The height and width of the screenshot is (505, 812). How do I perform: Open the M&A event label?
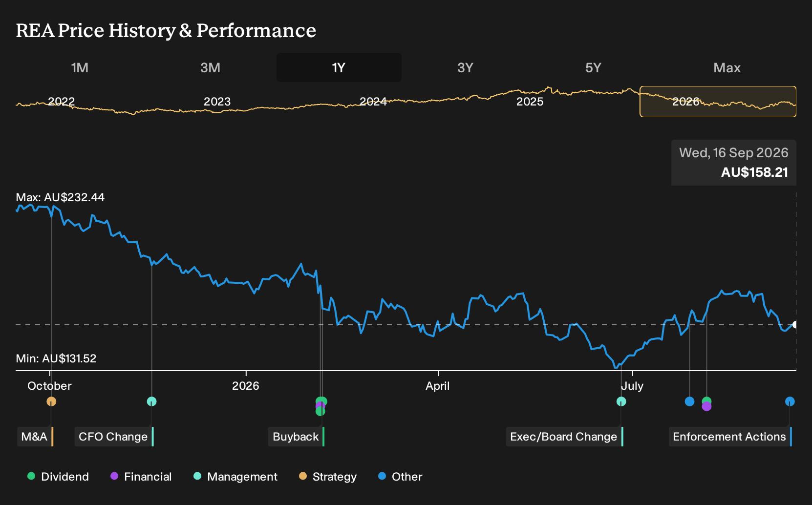click(35, 437)
